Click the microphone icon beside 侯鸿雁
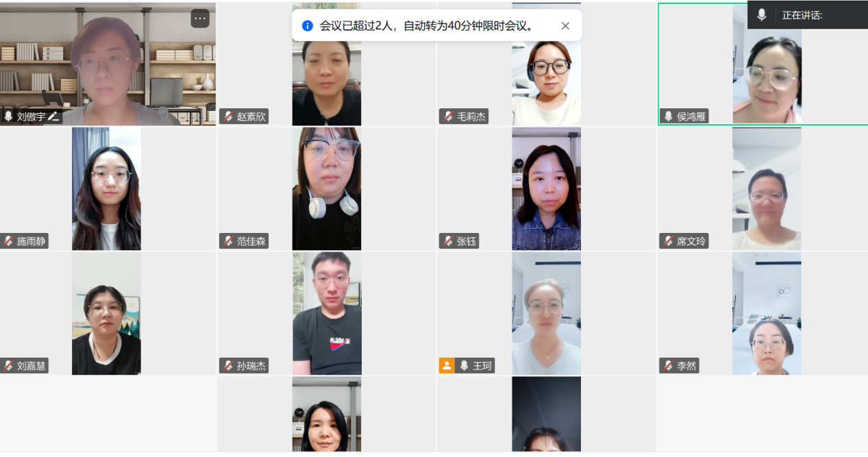The image size is (868, 457). click(x=668, y=116)
